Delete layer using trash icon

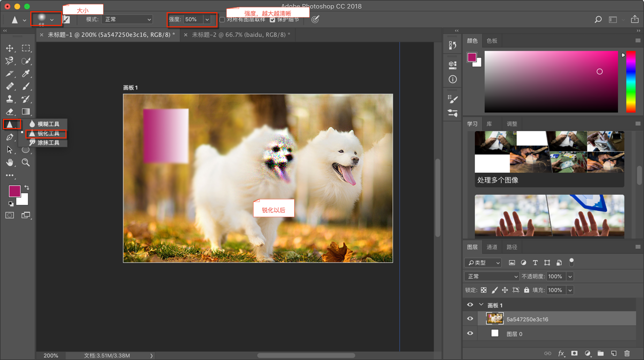[627, 353]
